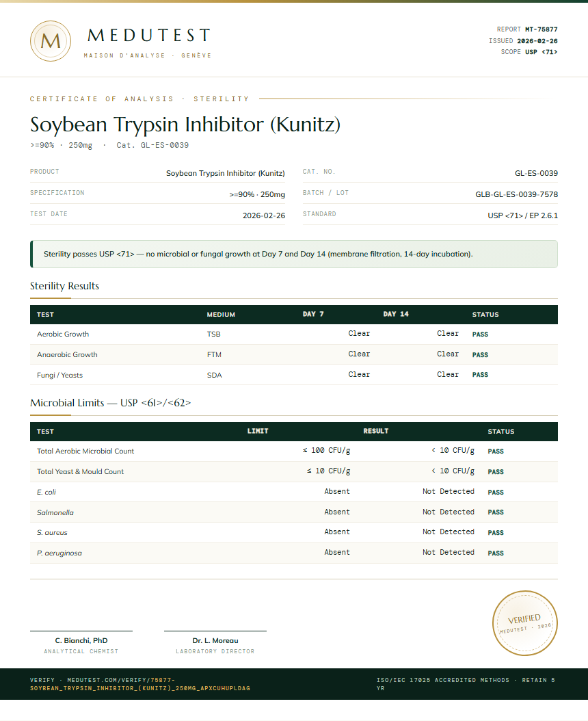
Task: Click the Medutest M logo emblem
Action: click(51, 41)
